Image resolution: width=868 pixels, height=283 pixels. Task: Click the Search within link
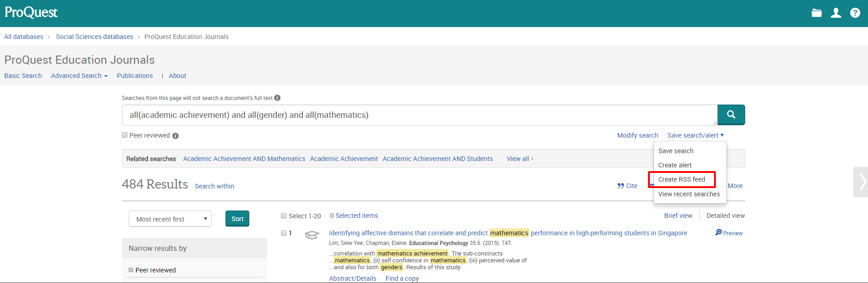click(x=214, y=186)
